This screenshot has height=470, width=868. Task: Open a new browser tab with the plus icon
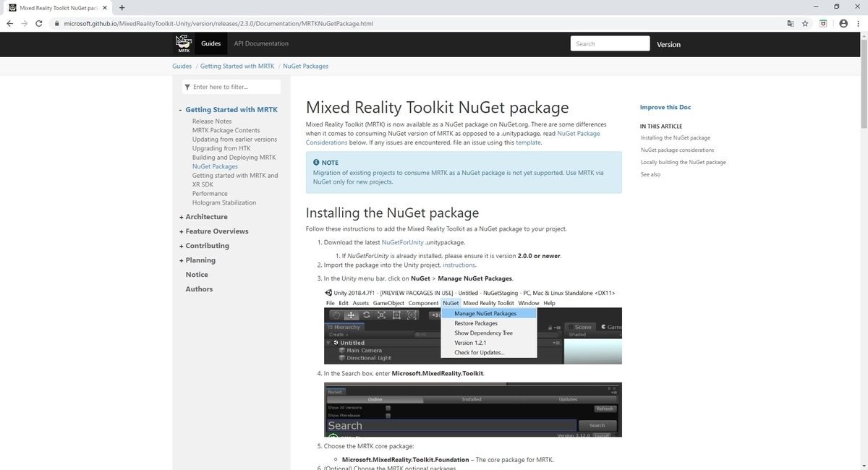pos(122,8)
